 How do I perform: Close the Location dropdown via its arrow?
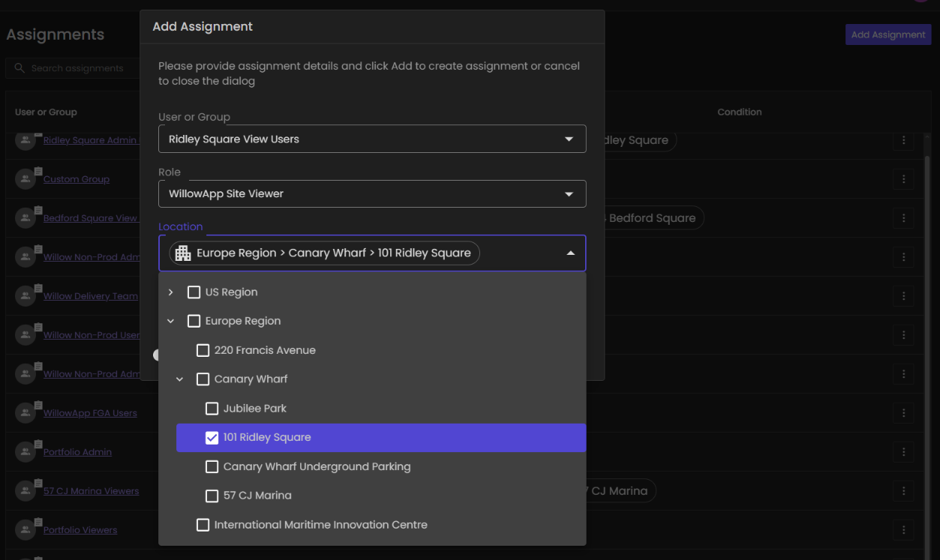point(570,253)
